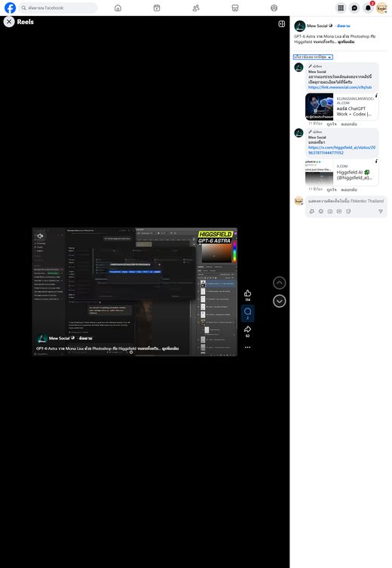Screen dimensions: 392x568
Task: Open sticker picker in comment box
Action: 348,211
